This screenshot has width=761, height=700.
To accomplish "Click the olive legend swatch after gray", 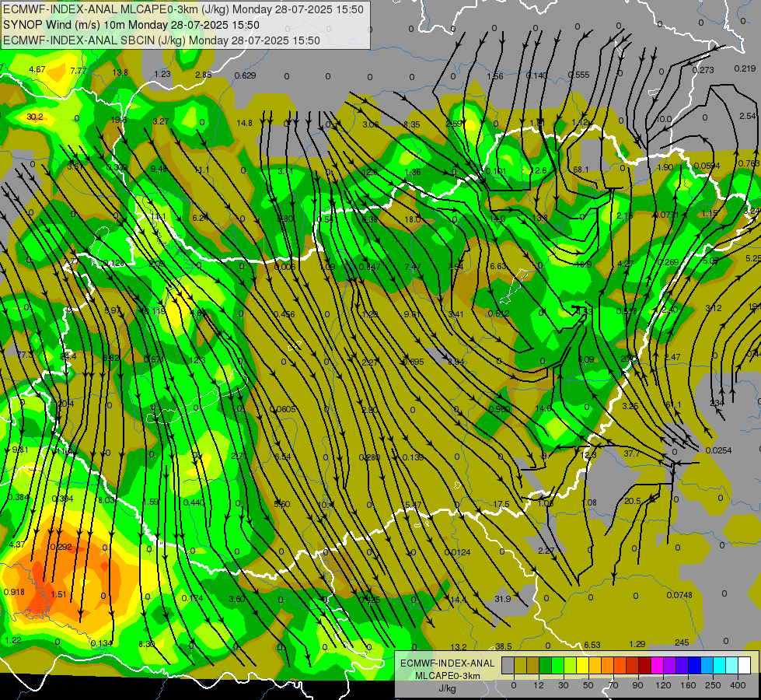I will tap(520, 665).
